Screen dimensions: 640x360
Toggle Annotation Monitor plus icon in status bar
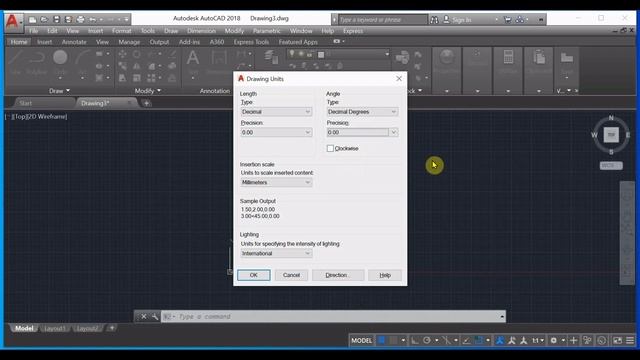pyautogui.click(x=573, y=340)
